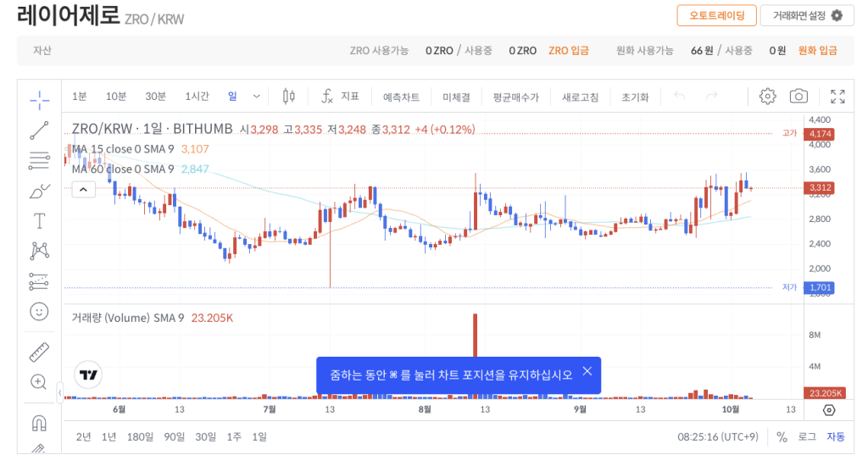Collapse the indicator legend chevron
The height and width of the screenshot is (466, 868).
point(83,190)
